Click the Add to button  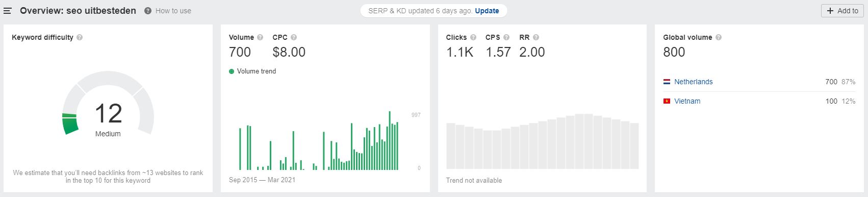tap(842, 11)
